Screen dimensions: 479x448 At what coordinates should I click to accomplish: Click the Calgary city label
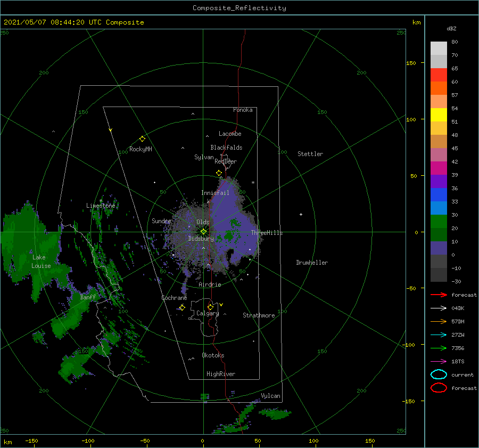point(208,313)
